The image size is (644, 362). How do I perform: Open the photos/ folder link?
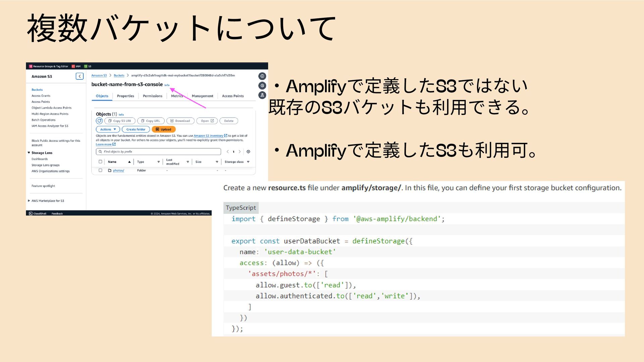118,170
